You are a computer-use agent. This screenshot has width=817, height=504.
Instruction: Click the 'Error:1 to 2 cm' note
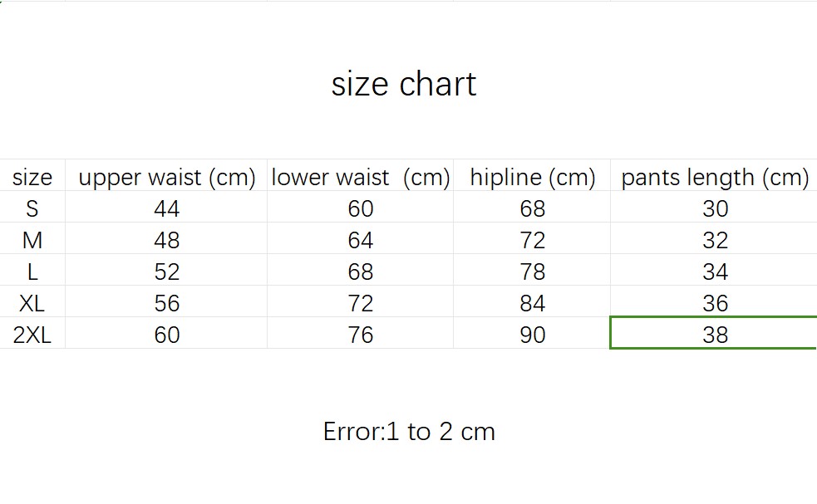click(x=409, y=432)
